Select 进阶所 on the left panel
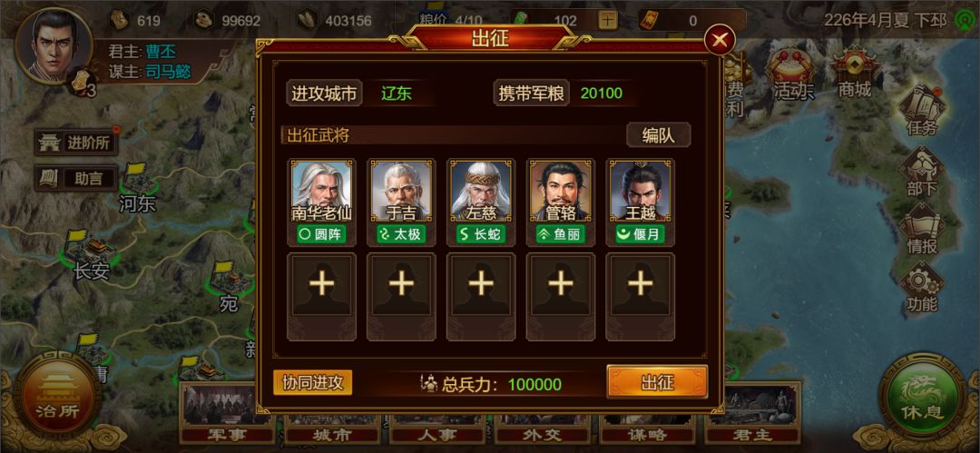 [x=77, y=143]
